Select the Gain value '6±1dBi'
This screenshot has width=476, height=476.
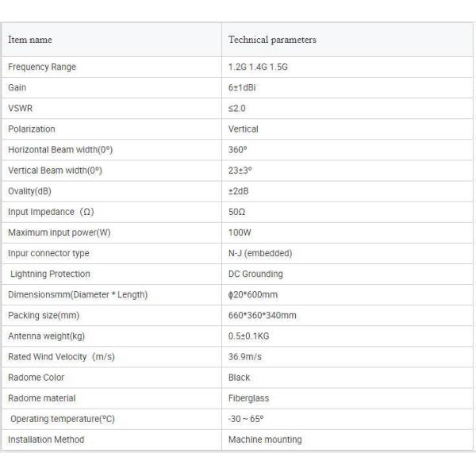242,88
